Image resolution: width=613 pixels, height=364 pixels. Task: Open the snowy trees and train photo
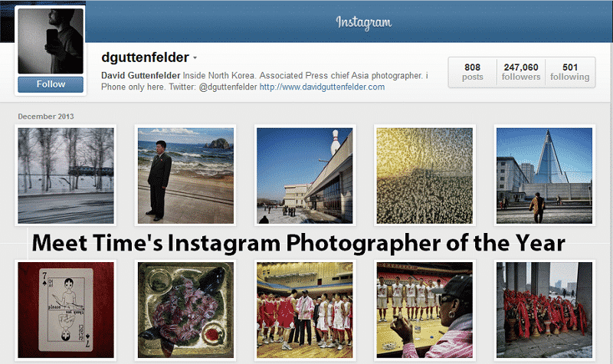point(66,175)
